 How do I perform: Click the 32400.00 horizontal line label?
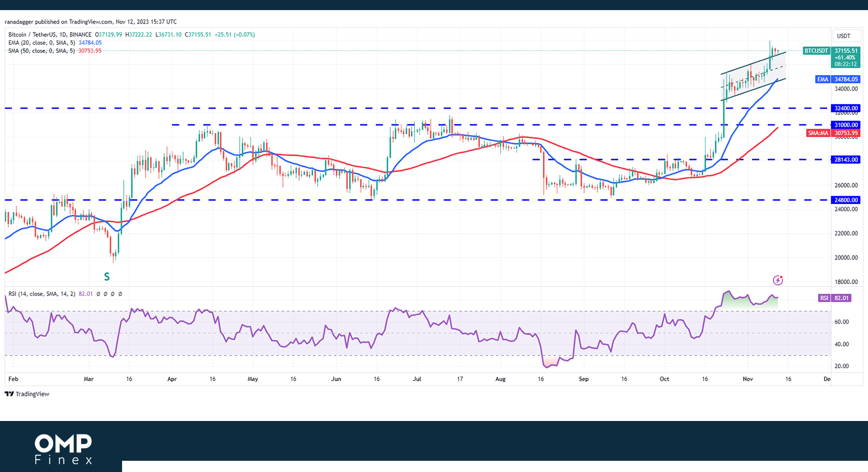point(846,109)
